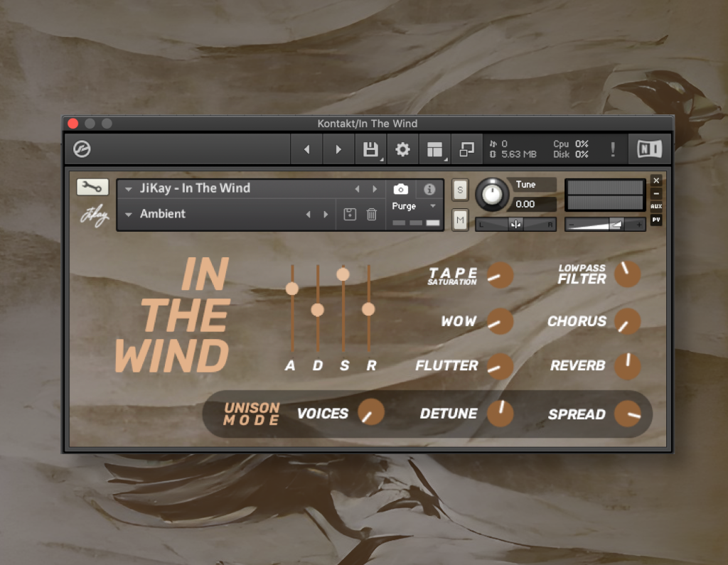Screen dimensions: 728x565
Task: Save the current snapshot
Action: coord(350,214)
